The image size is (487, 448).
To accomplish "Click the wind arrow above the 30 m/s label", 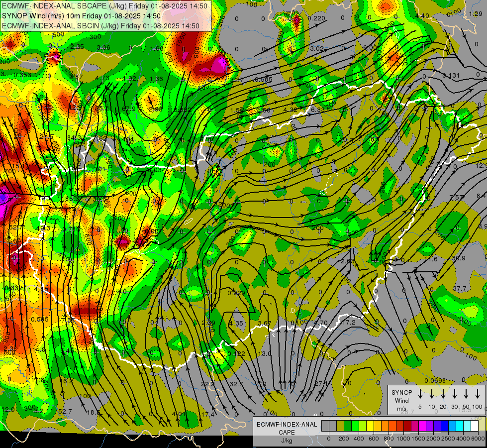I will 454,394.
